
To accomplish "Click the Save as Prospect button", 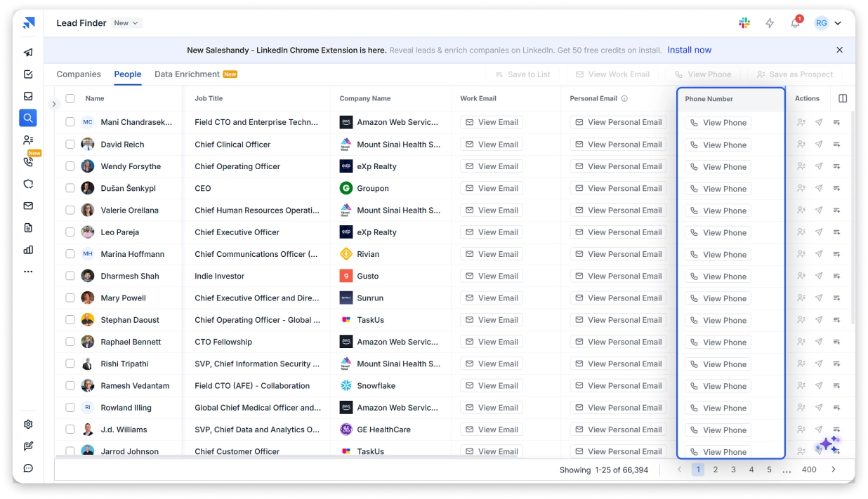I will click(794, 74).
